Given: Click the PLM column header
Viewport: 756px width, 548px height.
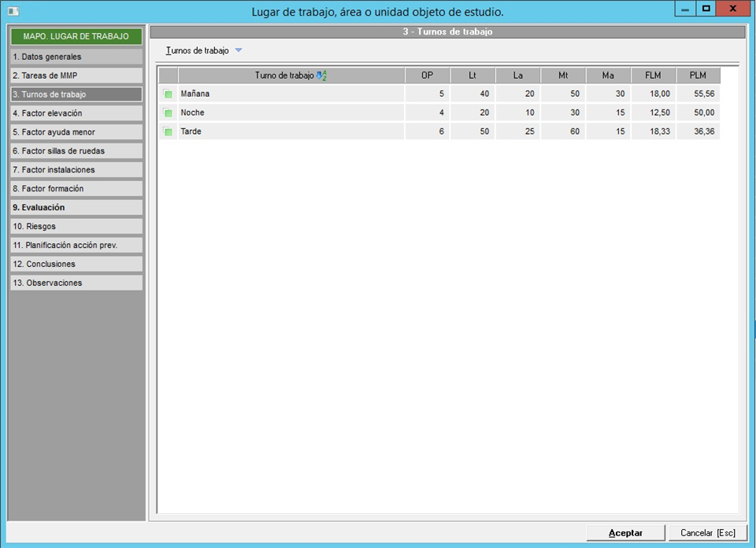Looking at the screenshot, I should click(x=698, y=76).
